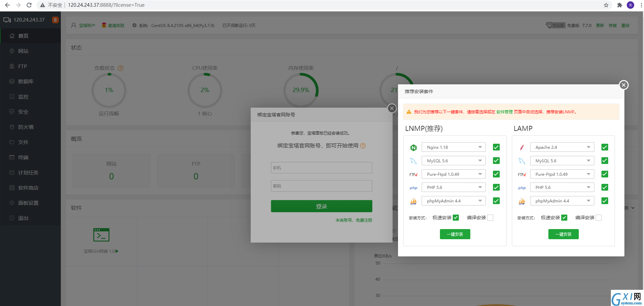Close the 绑定宝塔官网账号 dialog
644x306 pixels.
click(x=392, y=108)
